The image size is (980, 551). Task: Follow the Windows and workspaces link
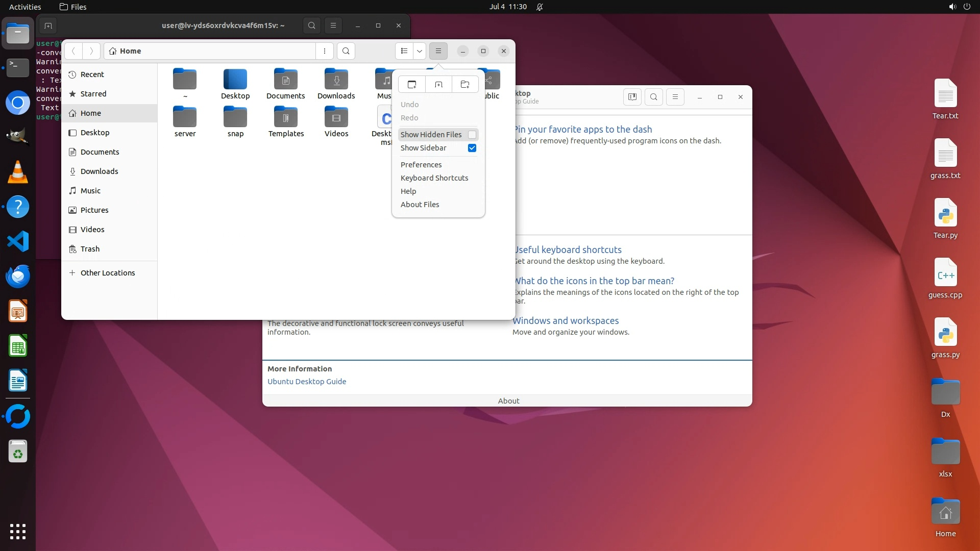566,321
